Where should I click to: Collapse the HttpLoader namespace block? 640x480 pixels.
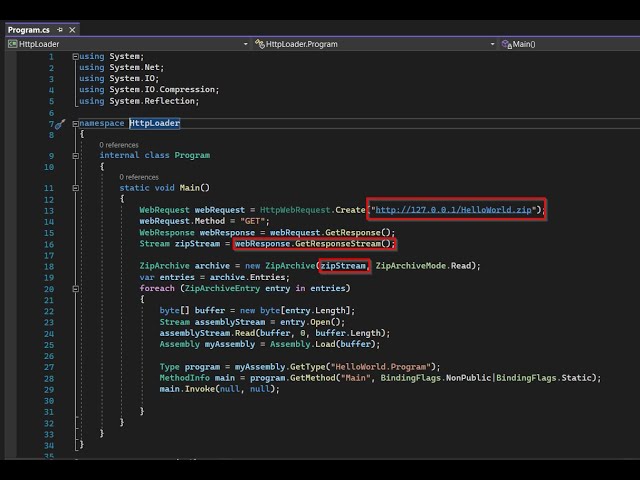(76, 123)
